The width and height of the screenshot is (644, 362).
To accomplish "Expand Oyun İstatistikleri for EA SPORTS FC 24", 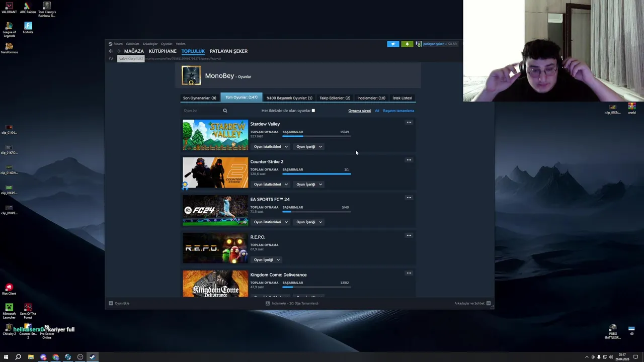I will [x=271, y=222].
